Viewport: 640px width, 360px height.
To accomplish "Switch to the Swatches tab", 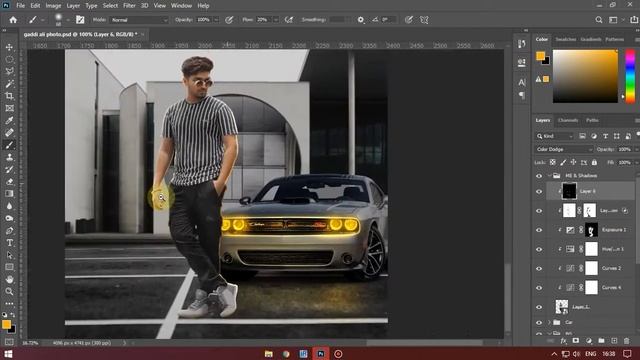I will tap(566, 39).
